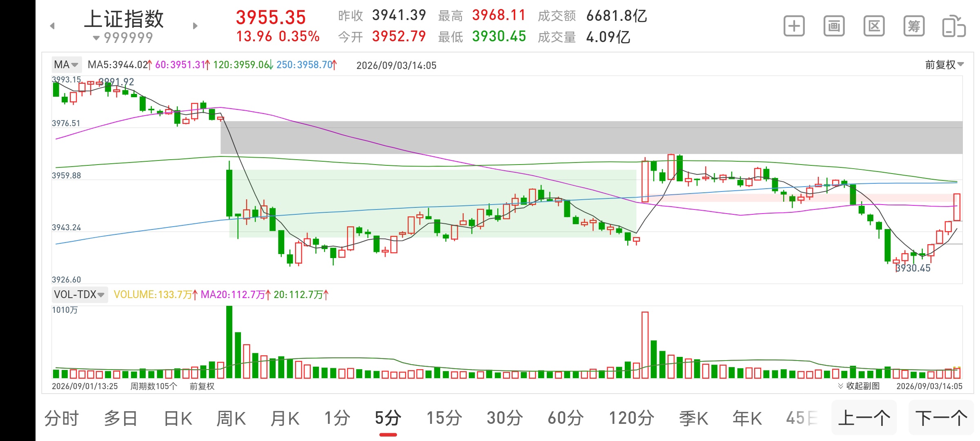Go to previous stock with left arrow

(52, 26)
